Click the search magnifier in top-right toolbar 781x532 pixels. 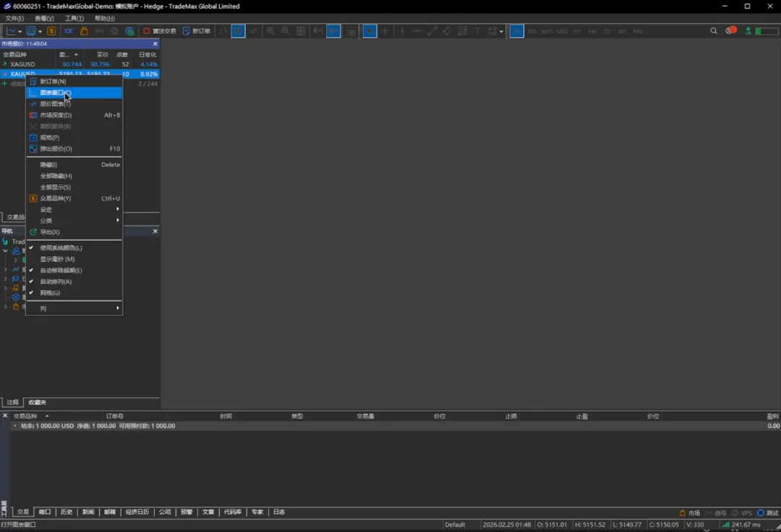pos(714,31)
